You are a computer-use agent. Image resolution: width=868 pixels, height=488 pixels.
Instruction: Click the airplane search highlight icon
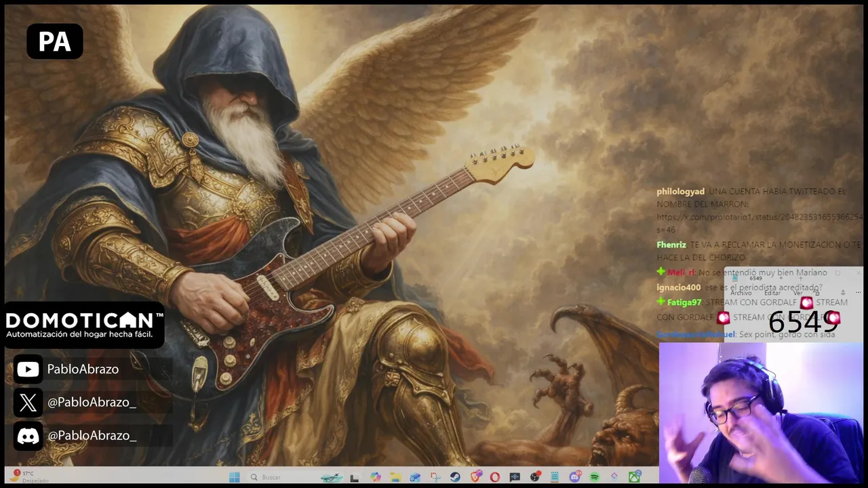(x=332, y=478)
